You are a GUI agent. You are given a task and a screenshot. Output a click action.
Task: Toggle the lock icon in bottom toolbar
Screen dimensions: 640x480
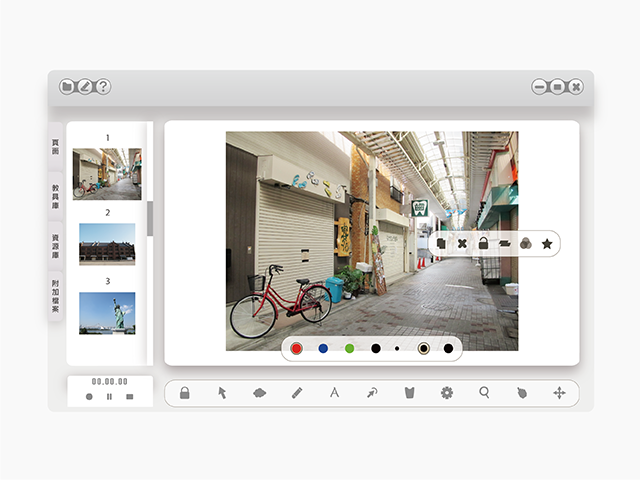pyautogui.click(x=185, y=393)
